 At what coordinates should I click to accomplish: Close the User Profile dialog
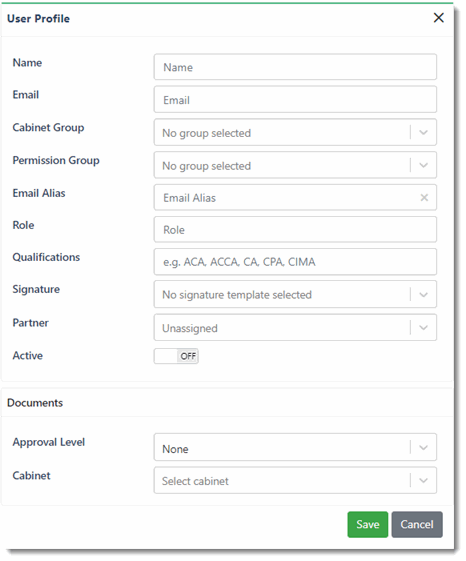(x=438, y=18)
